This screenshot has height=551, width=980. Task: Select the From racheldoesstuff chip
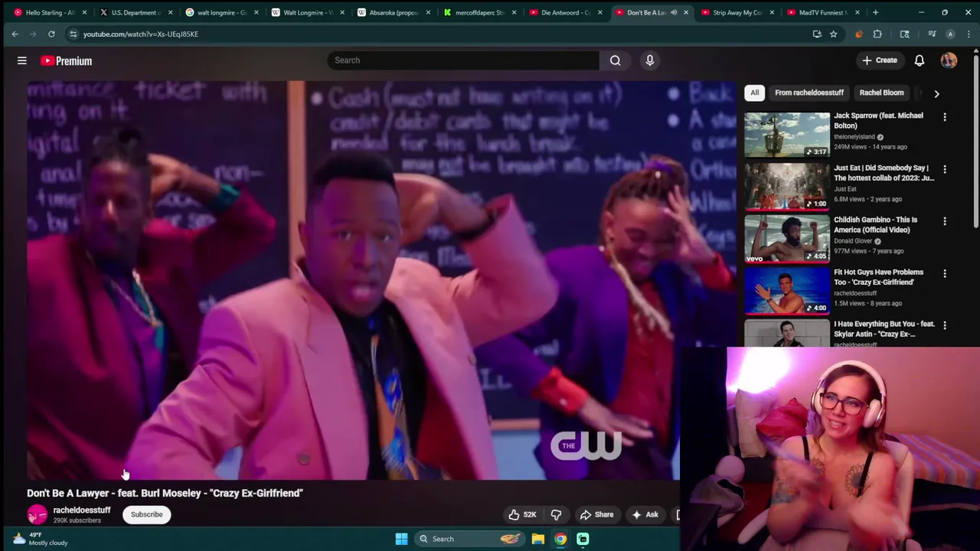pyautogui.click(x=809, y=93)
